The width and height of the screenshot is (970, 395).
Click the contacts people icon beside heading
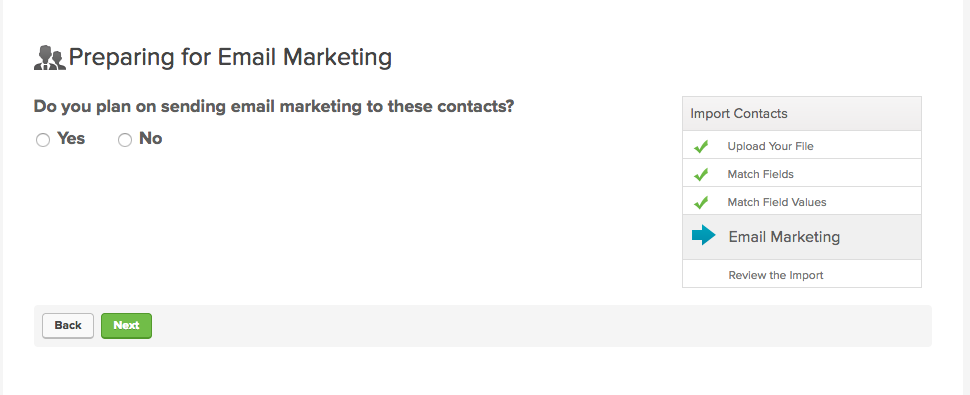pos(49,57)
